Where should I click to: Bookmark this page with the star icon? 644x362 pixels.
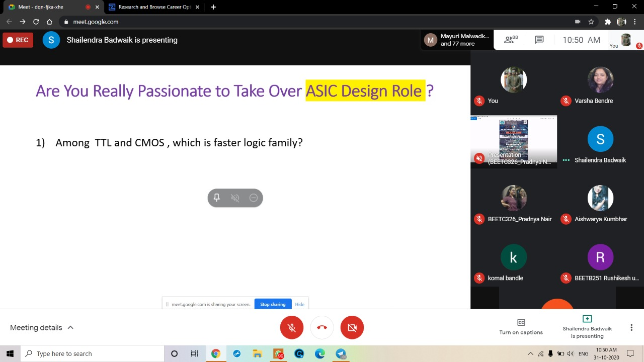click(591, 22)
